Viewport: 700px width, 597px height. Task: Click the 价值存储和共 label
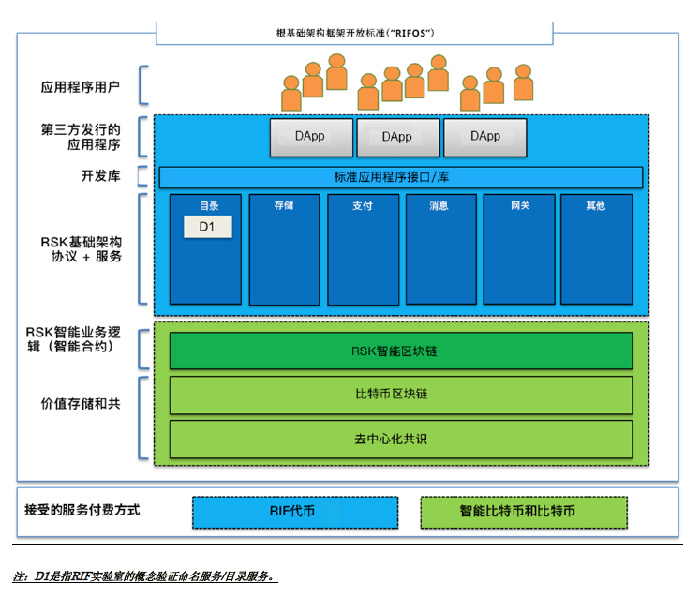(x=81, y=404)
